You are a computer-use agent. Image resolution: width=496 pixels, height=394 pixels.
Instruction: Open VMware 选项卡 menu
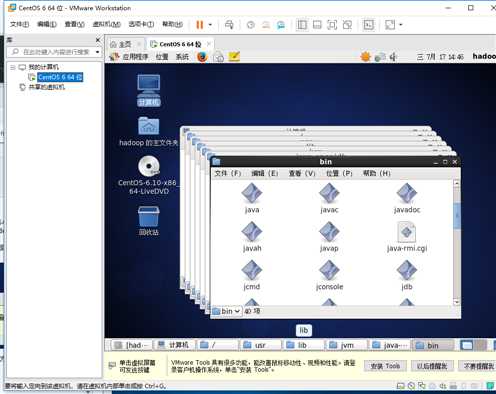pos(141,24)
